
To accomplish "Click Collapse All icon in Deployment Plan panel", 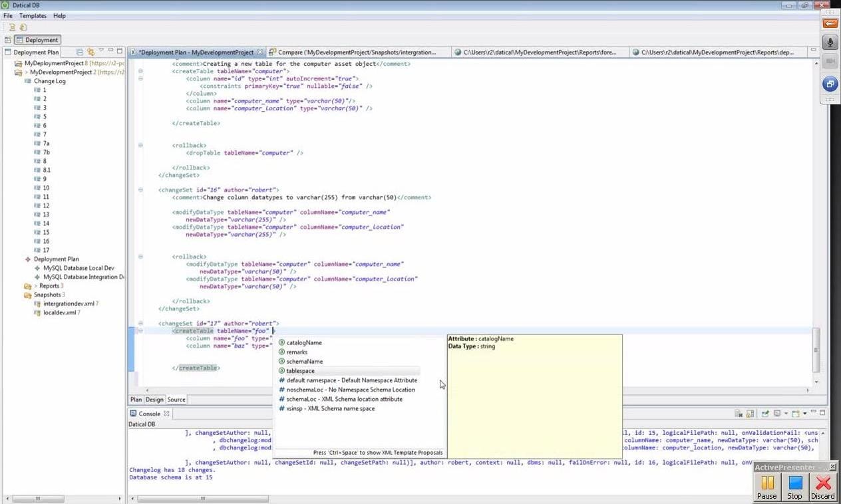I will 80,52.
